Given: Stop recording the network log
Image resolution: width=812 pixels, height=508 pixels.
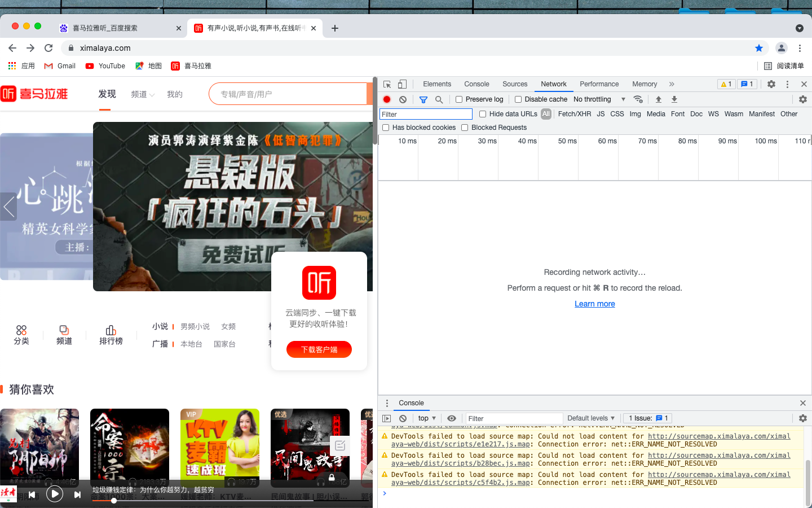Looking at the screenshot, I should click(x=387, y=99).
